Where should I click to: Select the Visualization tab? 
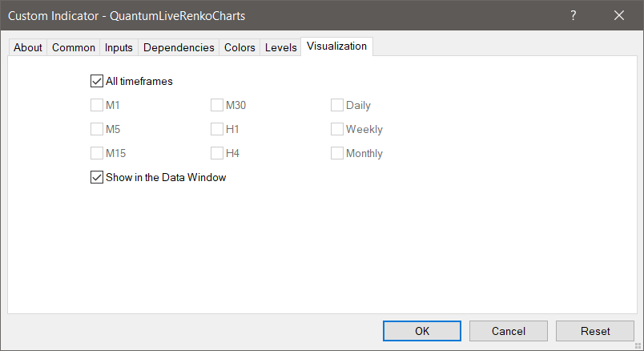click(336, 46)
